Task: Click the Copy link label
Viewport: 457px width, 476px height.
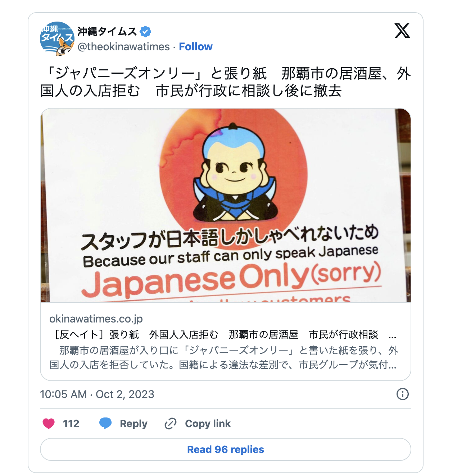Action: point(208,424)
